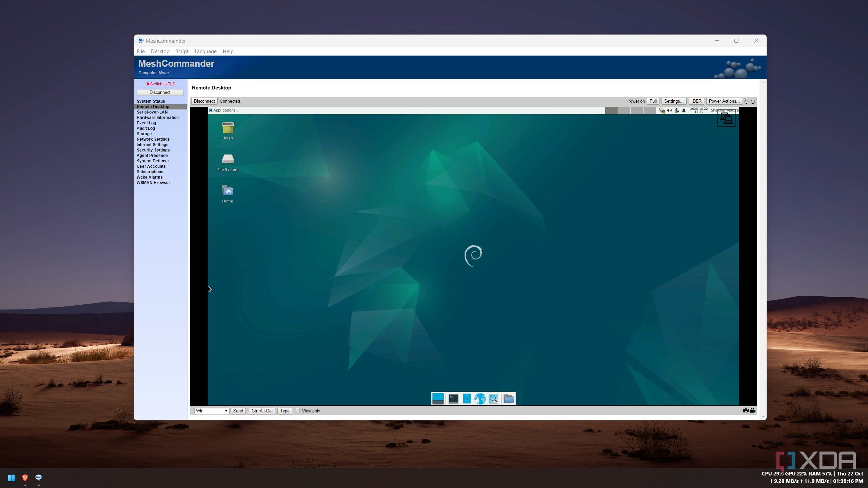
Task: Click the notification bell in remote panel
Action: tap(684, 110)
